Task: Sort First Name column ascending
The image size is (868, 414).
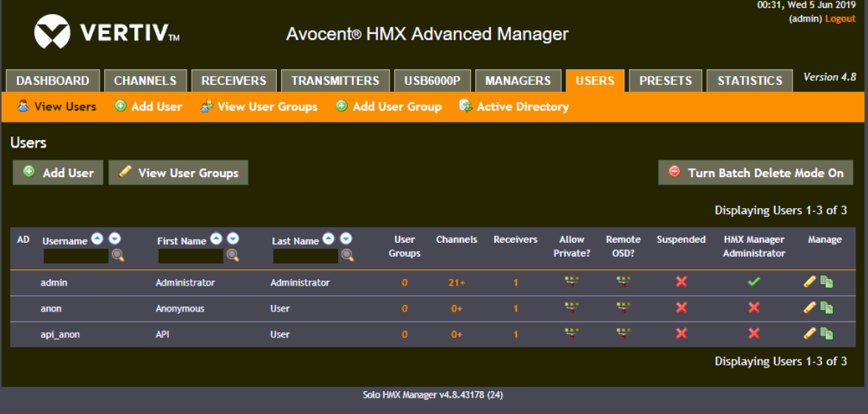Action: coord(216,239)
